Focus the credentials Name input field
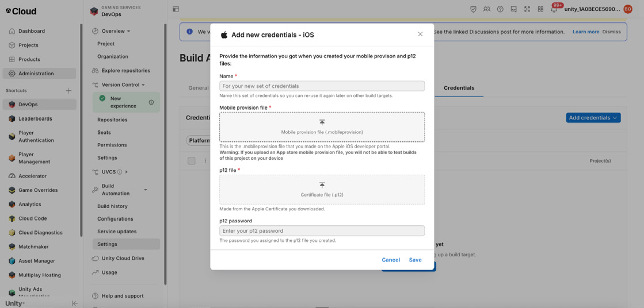 [322, 86]
